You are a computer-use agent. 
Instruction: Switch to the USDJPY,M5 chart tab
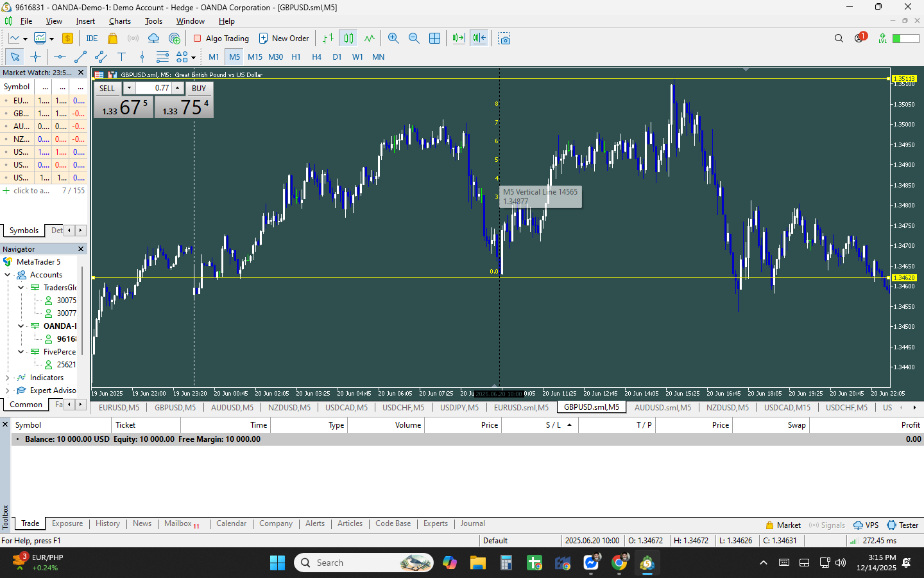[x=459, y=407]
